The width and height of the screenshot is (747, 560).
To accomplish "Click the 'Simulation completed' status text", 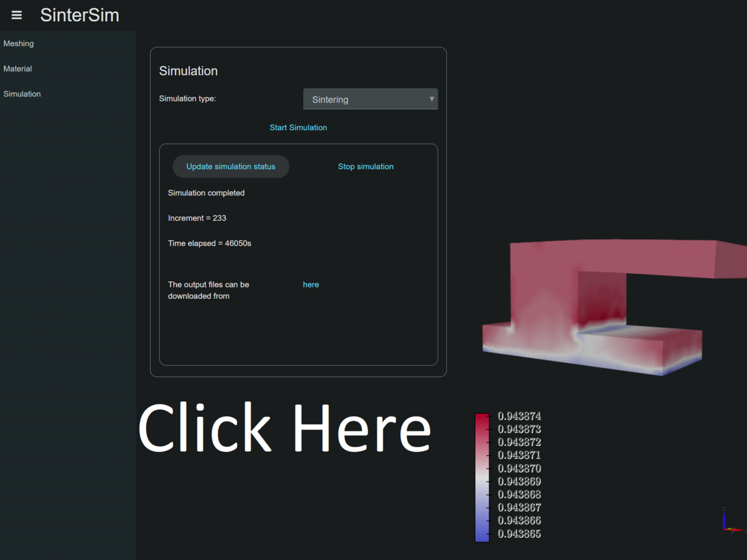I will pyautogui.click(x=206, y=193).
